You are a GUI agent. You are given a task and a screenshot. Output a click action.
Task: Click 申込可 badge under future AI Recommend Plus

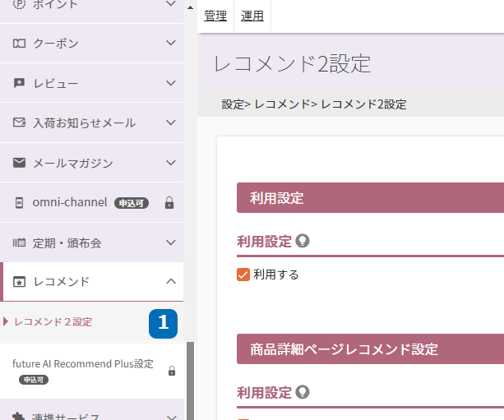34,380
